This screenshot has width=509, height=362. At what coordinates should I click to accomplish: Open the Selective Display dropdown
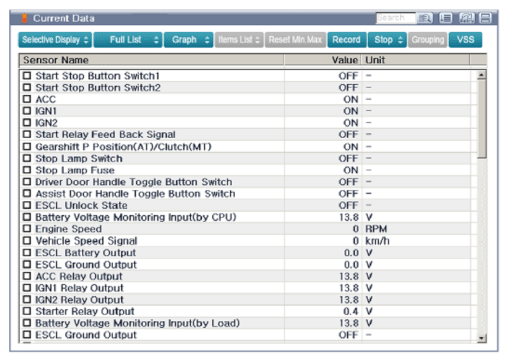coord(55,40)
